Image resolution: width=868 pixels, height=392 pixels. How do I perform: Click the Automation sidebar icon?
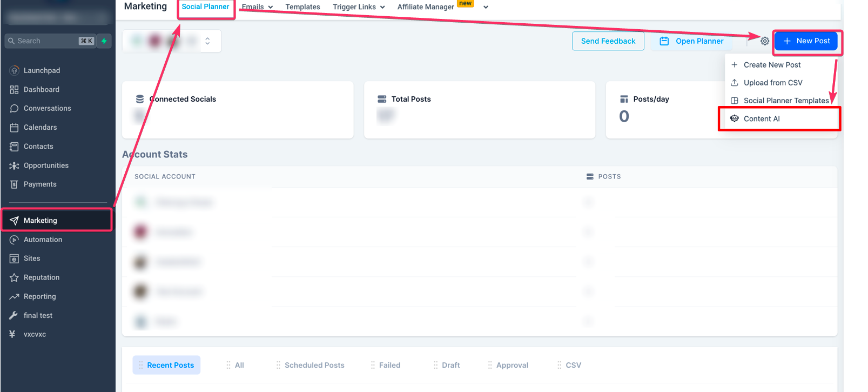[x=14, y=240]
